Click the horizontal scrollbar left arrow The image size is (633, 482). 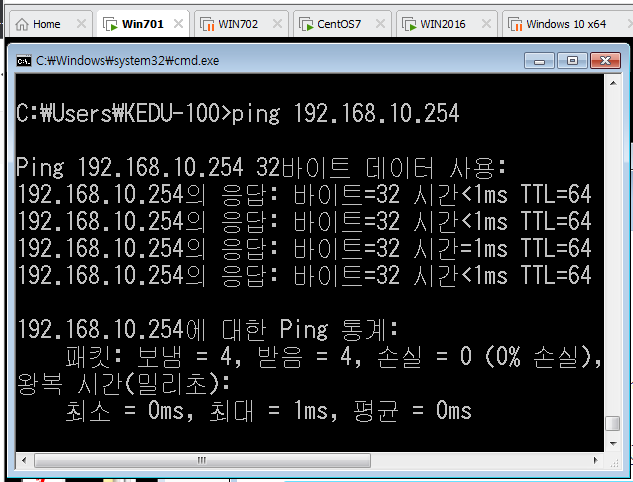coord(24,460)
